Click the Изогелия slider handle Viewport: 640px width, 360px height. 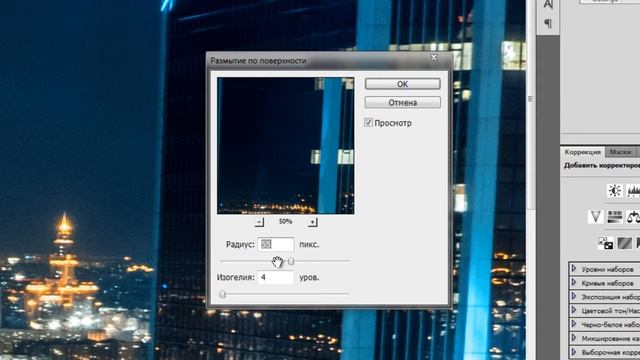point(222,294)
